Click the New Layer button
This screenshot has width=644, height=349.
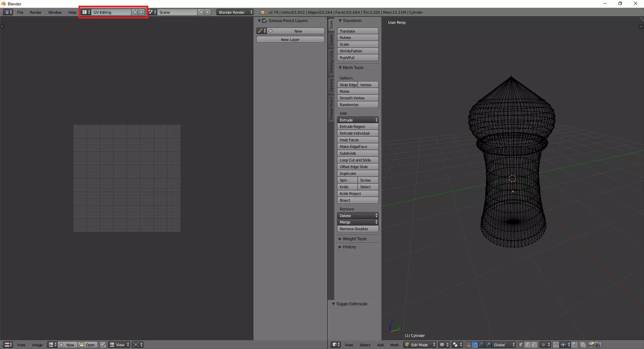tap(290, 40)
